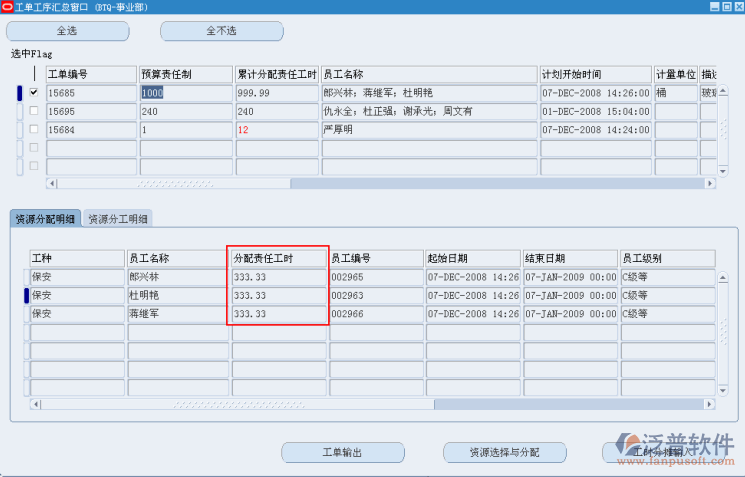Image resolution: width=745 pixels, height=477 pixels.
Task: Click the 全不选 button
Action: tap(222, 31)
